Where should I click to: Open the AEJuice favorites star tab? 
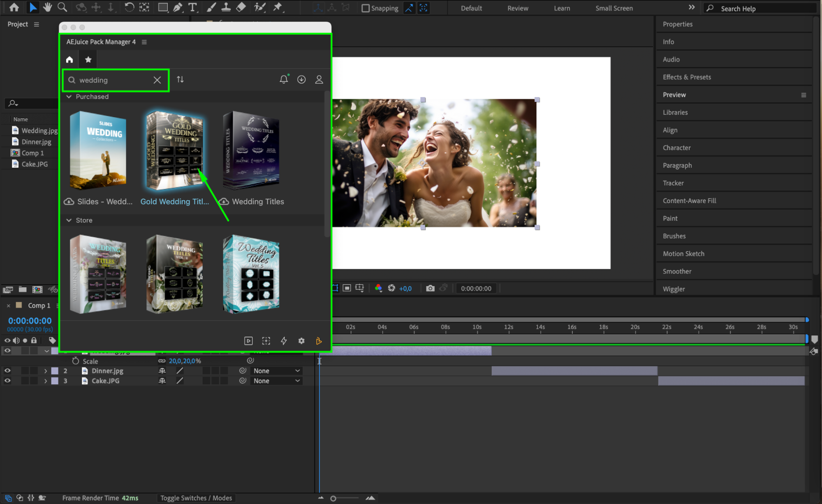[x=88, y=60]
